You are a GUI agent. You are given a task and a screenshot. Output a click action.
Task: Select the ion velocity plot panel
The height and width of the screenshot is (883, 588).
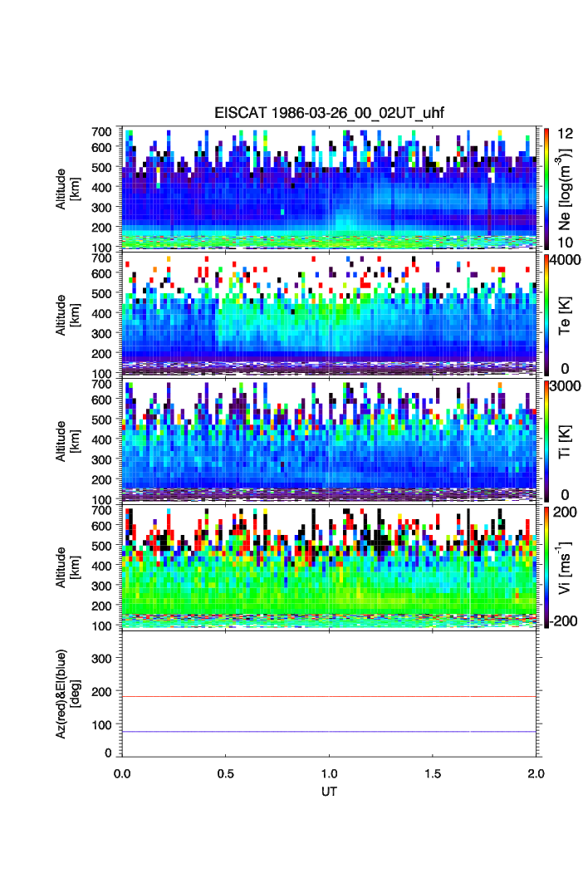point(329,566)
